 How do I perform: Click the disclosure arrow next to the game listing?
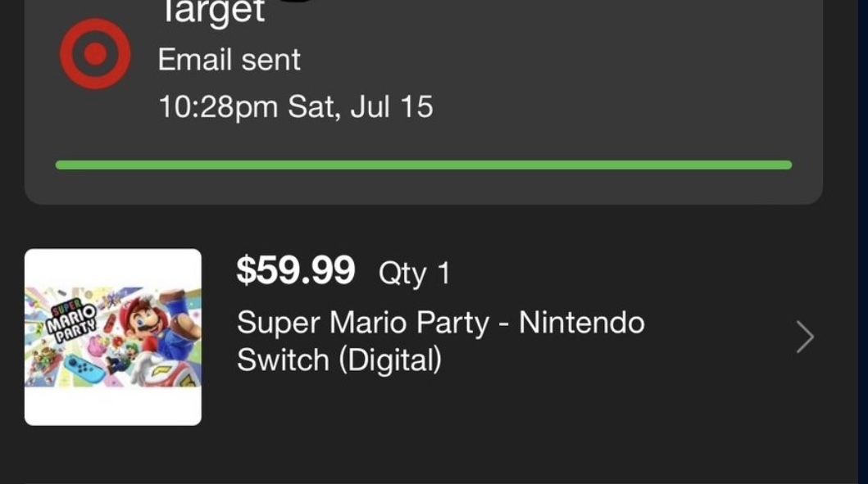(x=807, y=336)
